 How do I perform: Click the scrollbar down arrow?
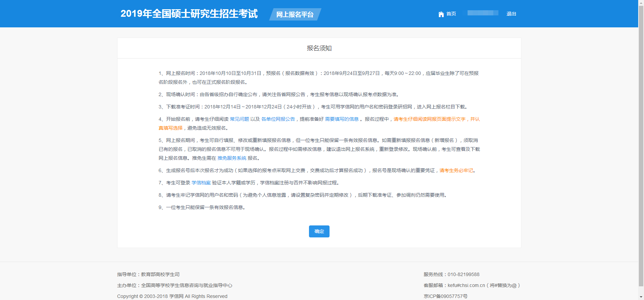coord(641,297)
